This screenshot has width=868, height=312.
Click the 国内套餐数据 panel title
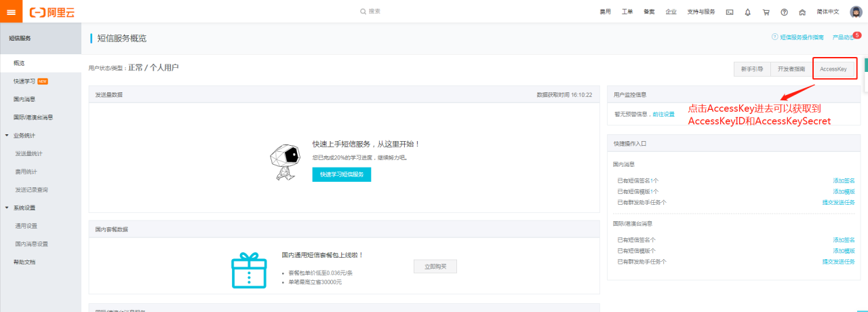coord(112,229)
